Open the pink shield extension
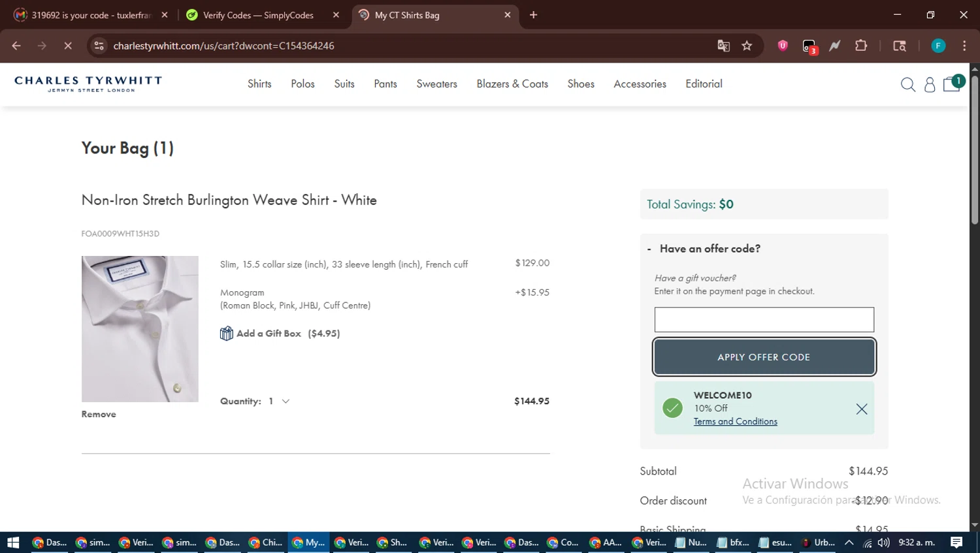980x553 pixels. (783, 46)
